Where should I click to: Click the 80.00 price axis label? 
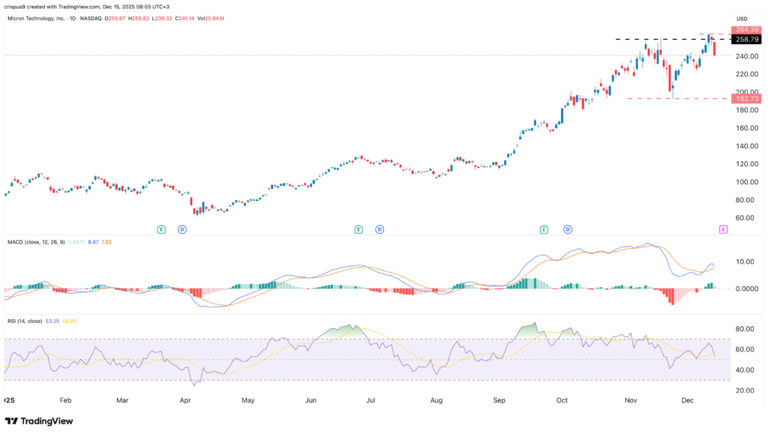746,200
